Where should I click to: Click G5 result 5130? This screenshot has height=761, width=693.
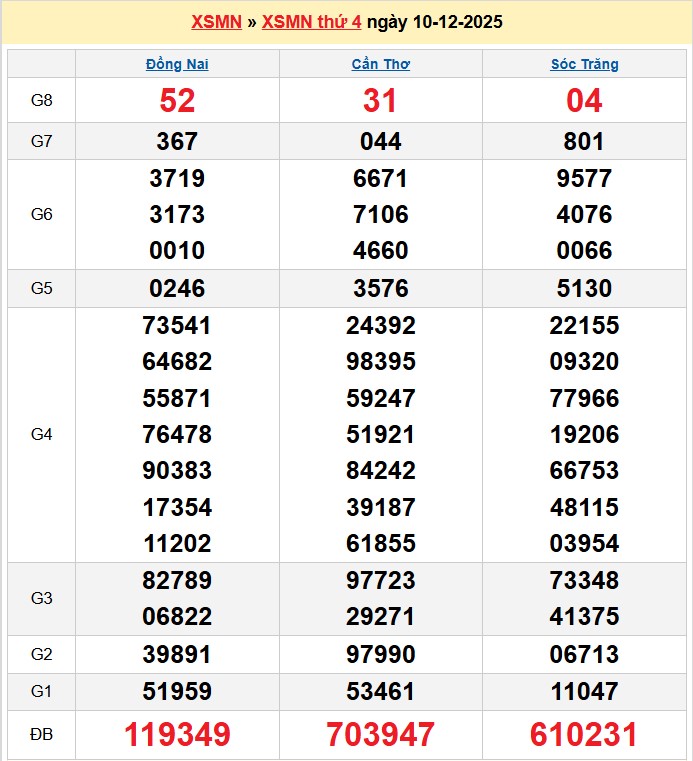coord(584,288)
